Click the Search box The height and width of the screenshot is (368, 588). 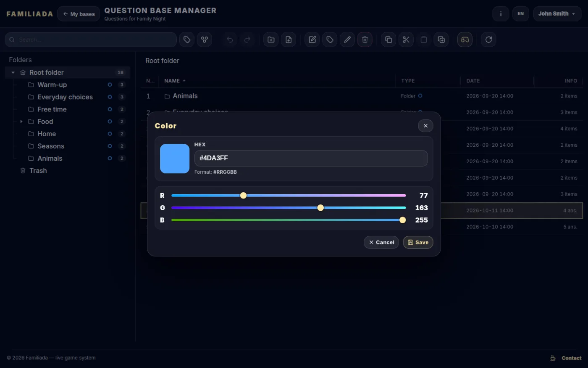[91, 40]
